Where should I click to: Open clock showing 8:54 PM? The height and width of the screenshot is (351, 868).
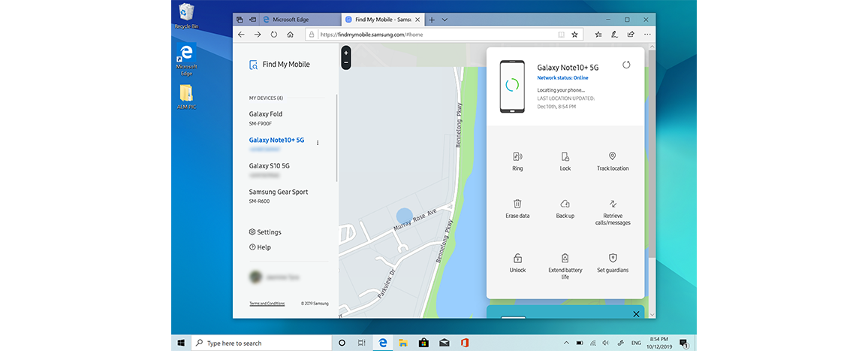click(x=659, y=343)
